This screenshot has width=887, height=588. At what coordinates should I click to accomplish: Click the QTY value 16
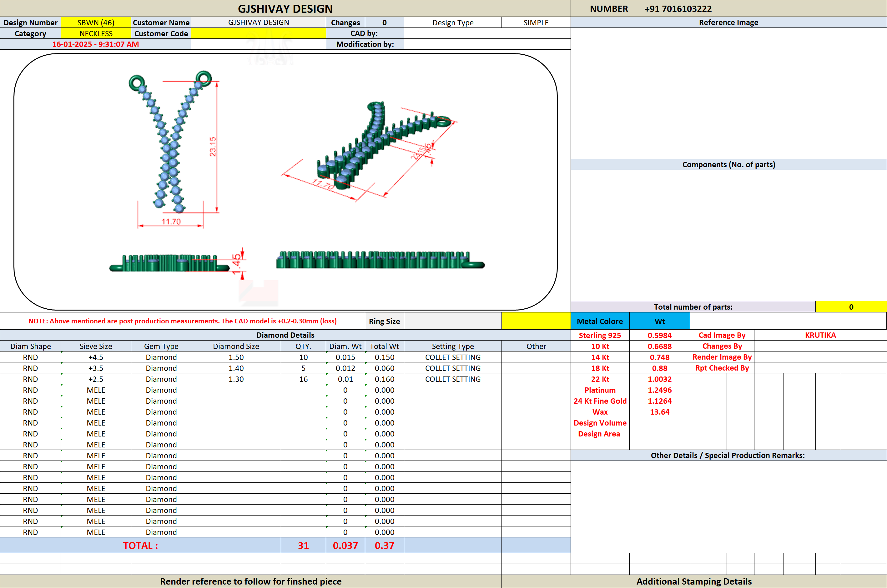coord(303,379)
